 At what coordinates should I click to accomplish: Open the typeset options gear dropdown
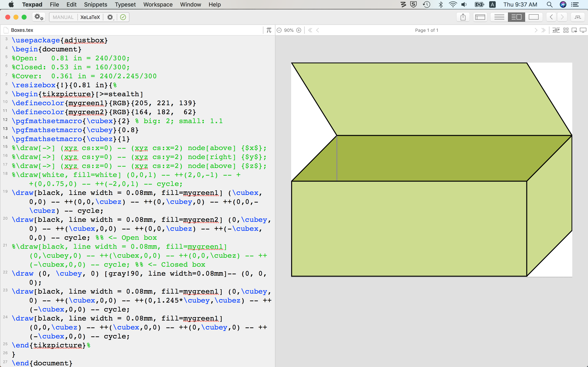pos(110,17)
